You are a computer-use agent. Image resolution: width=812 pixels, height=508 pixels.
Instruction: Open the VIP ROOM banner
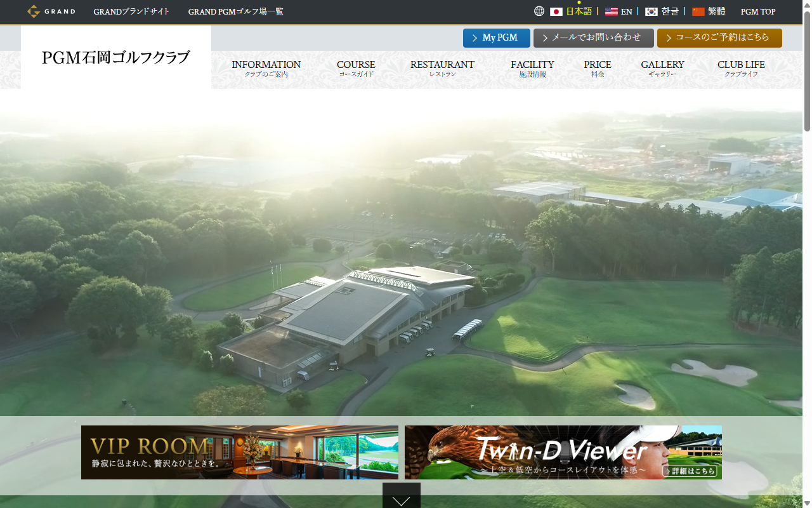click(240, 452)
